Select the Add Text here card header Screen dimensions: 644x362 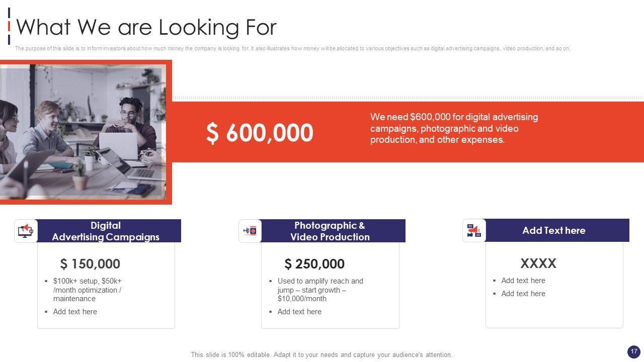pos(553,230)
